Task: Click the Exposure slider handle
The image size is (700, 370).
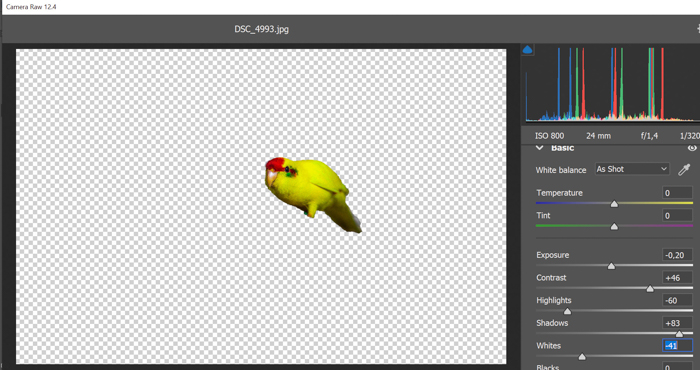Action: coord(611,266)
